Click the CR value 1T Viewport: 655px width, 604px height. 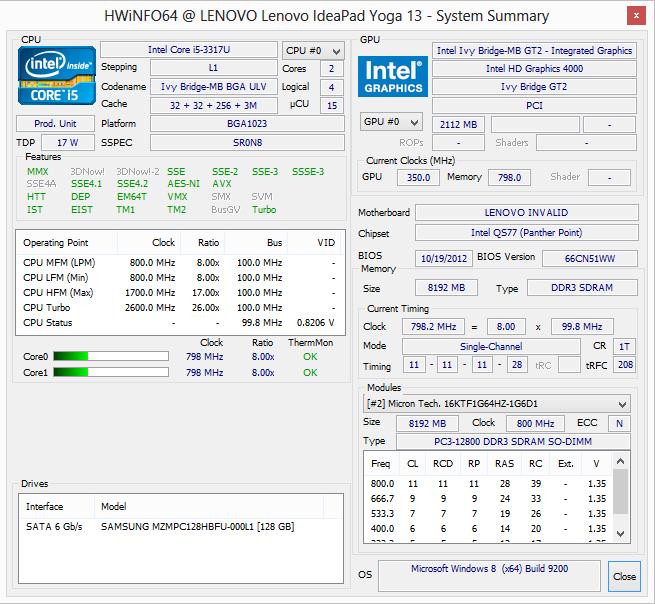[624, 346]
